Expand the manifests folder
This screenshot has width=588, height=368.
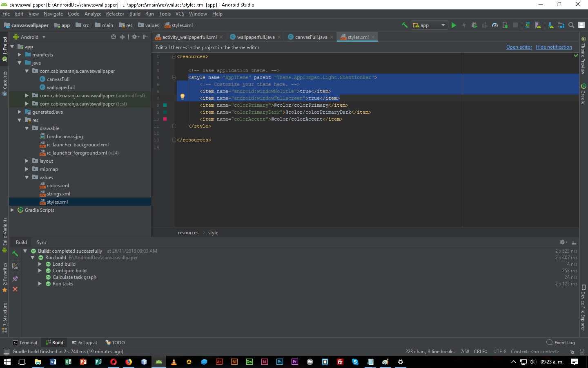(x=19, y=54)
